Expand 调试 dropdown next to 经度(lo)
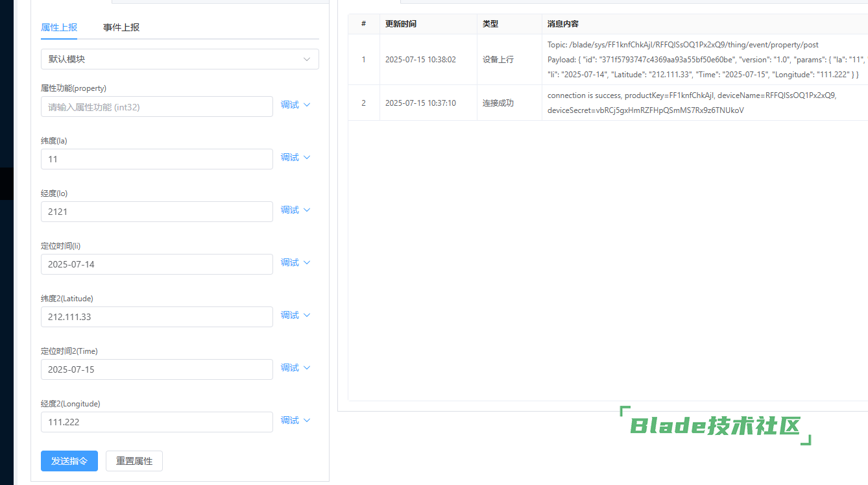868x485 pixels. tap(296, 210)
